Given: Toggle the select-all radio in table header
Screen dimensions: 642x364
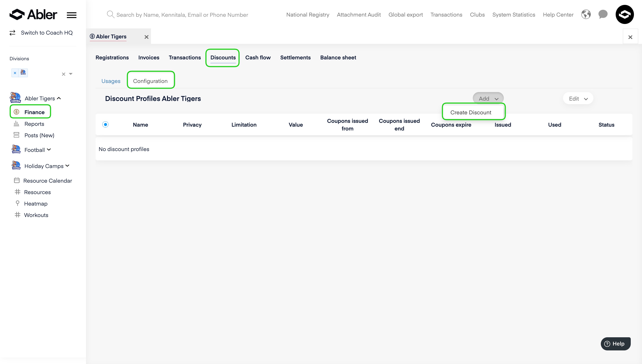Looking at the screenshot, I should pyautogui.click(x=105, y=125).
